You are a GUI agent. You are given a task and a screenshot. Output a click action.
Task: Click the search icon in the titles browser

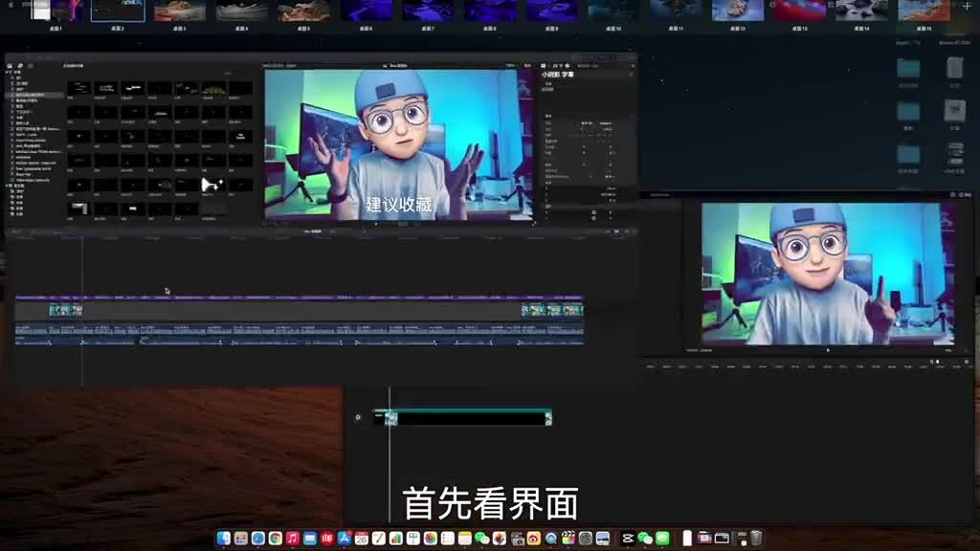[228, 73]
